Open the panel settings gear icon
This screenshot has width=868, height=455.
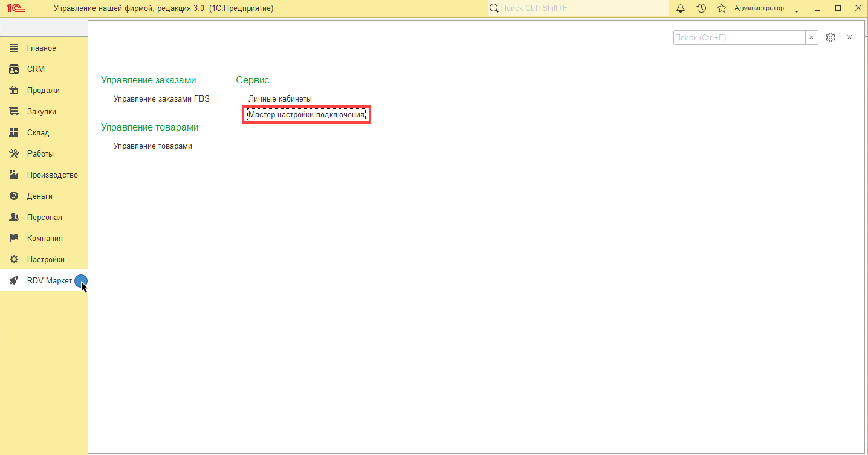(831, 37)
